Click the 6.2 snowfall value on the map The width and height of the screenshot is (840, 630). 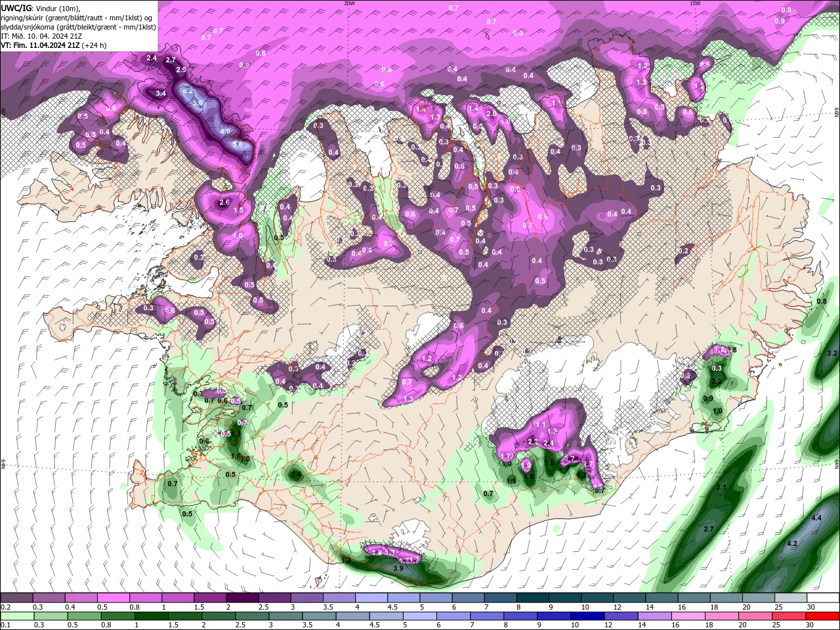[187, 91]
